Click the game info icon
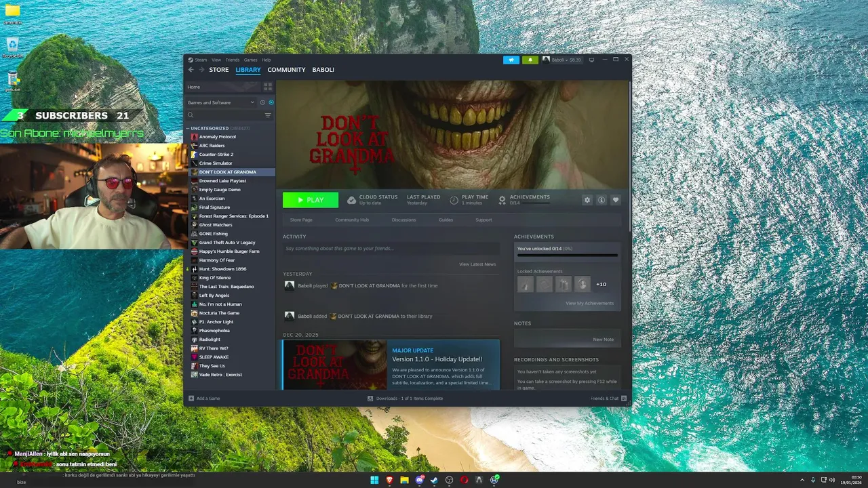Image resolution: width=868 pixels, height=488 pixels. tap(601, 200)
